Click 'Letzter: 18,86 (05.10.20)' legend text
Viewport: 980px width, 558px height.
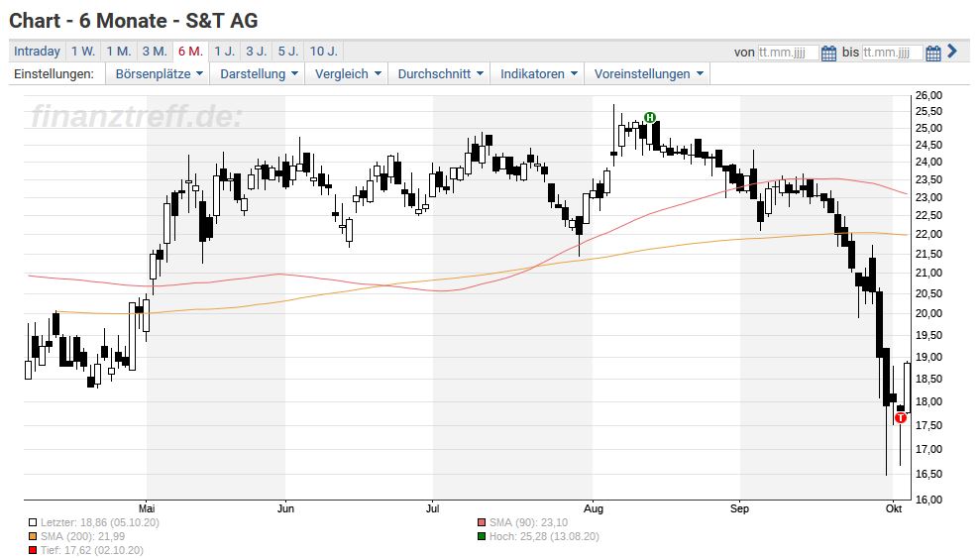pyautogui.click(x=100, y=522)
